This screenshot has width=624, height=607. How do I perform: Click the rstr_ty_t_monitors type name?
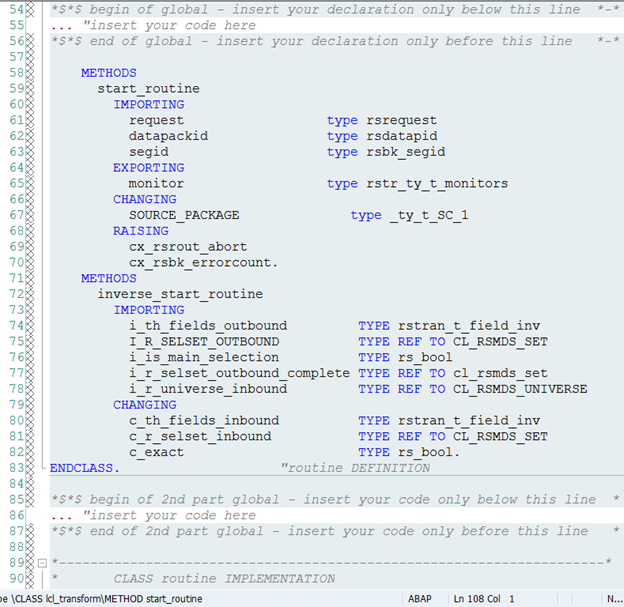(x=437, y=183)
